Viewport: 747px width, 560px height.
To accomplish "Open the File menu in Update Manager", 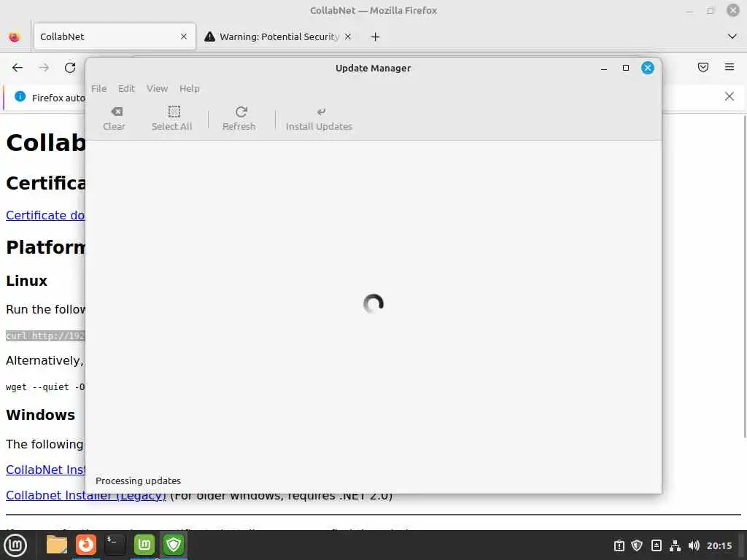I will click(98, 88).
